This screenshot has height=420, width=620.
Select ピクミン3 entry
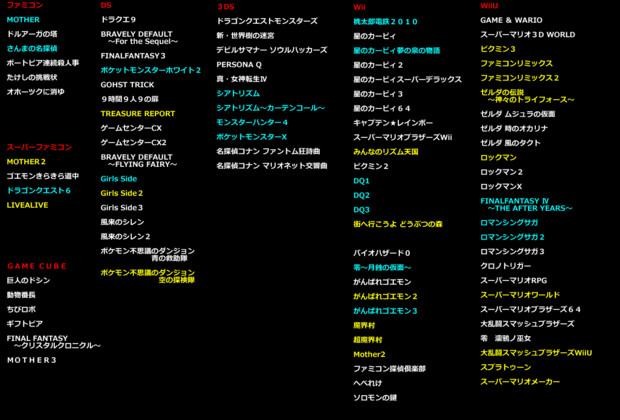pos(498,49)
